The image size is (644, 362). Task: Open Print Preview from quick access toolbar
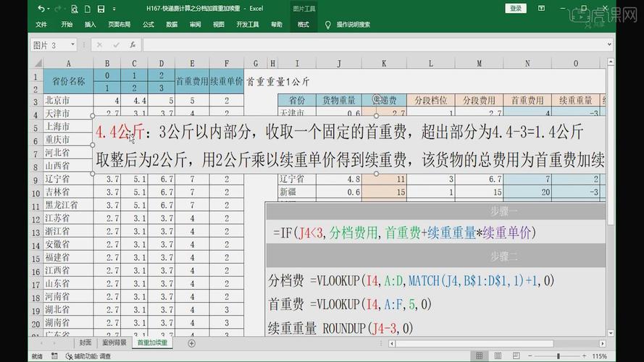pos(75,8)
